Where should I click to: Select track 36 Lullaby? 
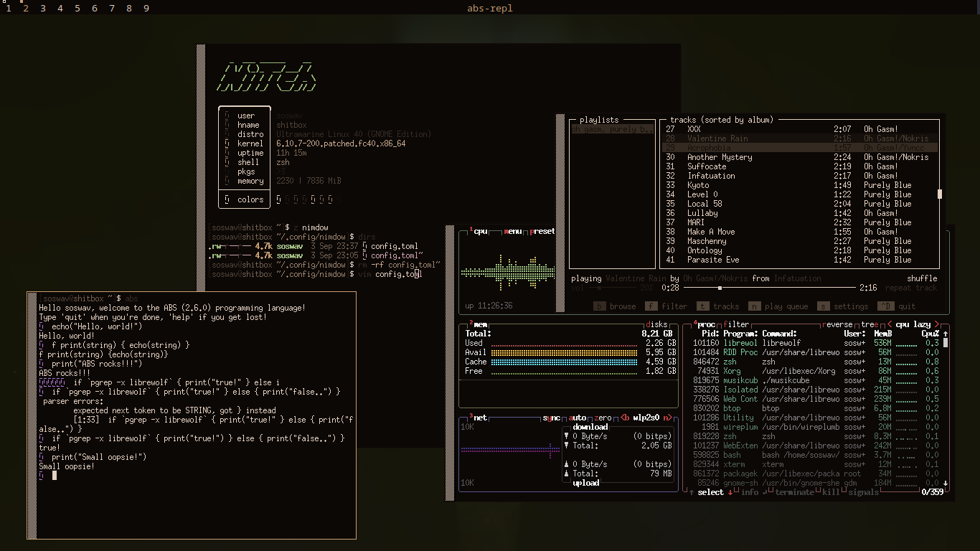click(x=800, y=213)
